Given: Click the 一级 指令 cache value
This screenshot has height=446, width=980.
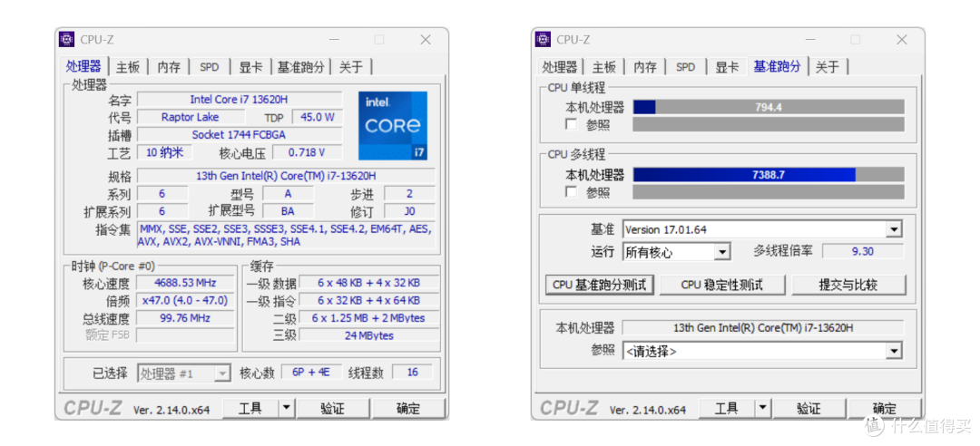Looking at the screenshot, I should tap(368, 300).
